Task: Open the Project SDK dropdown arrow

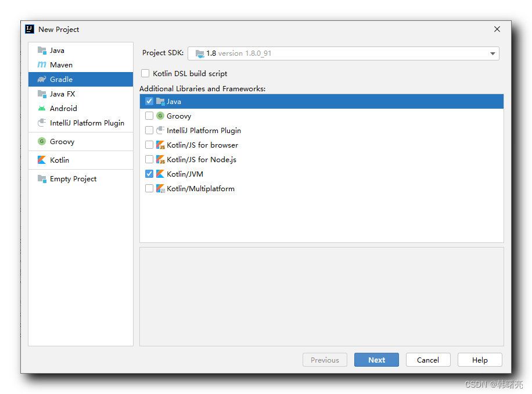Action: [x=493, y=53]
